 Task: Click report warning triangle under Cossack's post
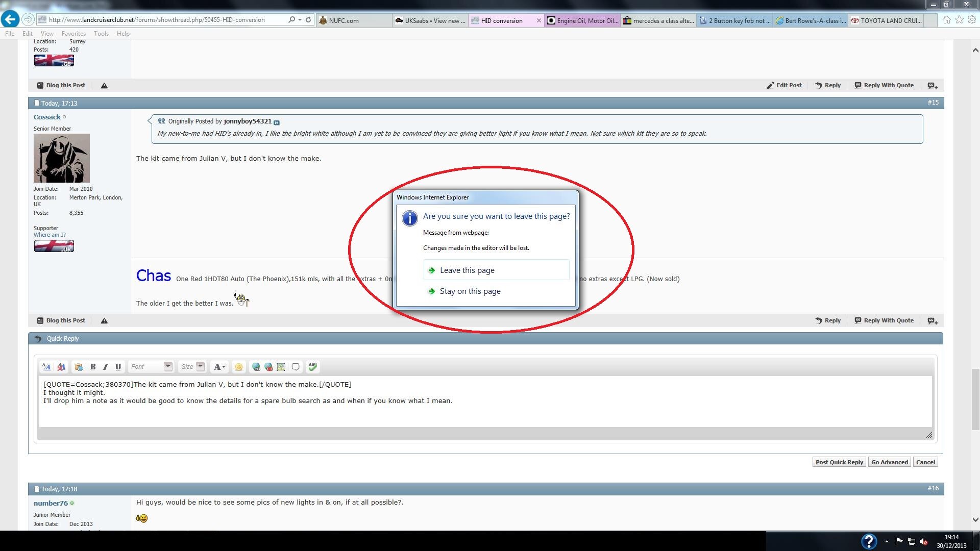pyautogui.click(x=104, y=320)
